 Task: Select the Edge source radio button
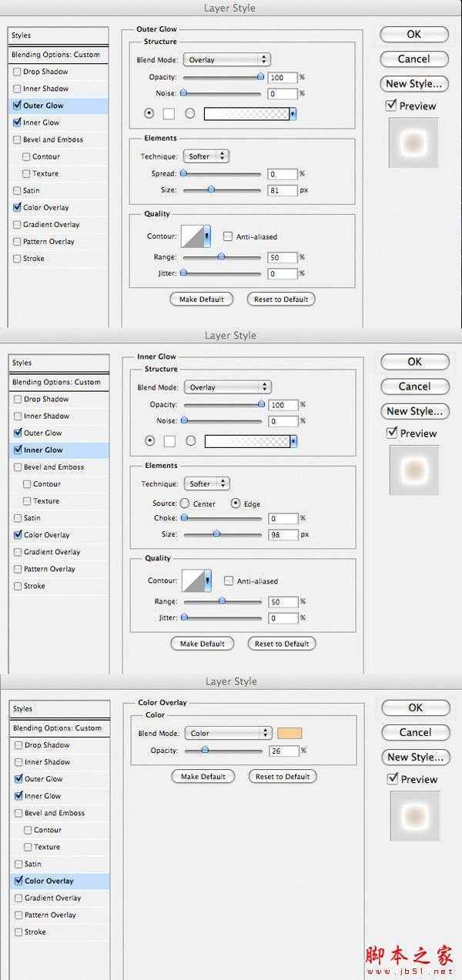pos(236,503)
